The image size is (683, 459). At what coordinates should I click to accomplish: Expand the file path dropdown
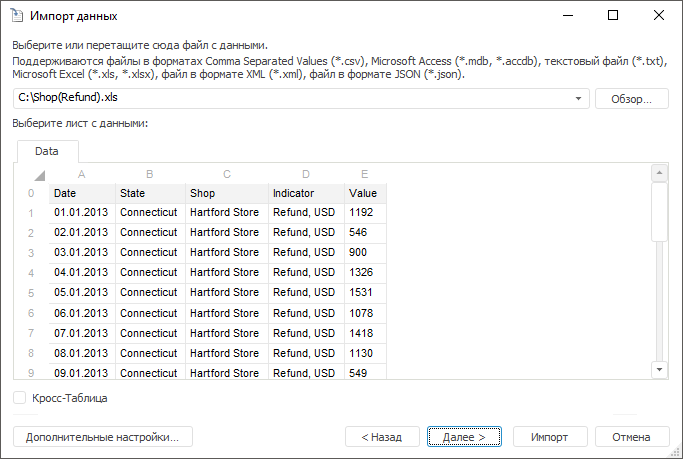point(580,99)
